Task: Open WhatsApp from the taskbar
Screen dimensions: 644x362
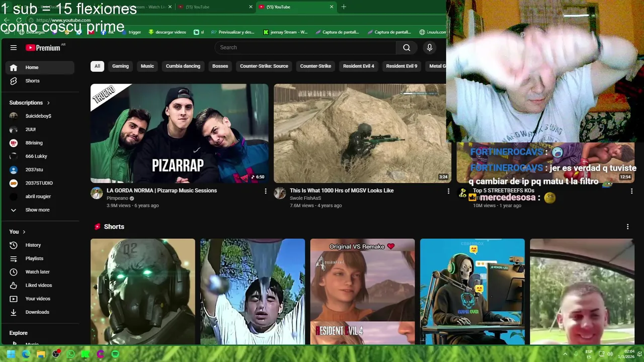Action: [70, 354]
